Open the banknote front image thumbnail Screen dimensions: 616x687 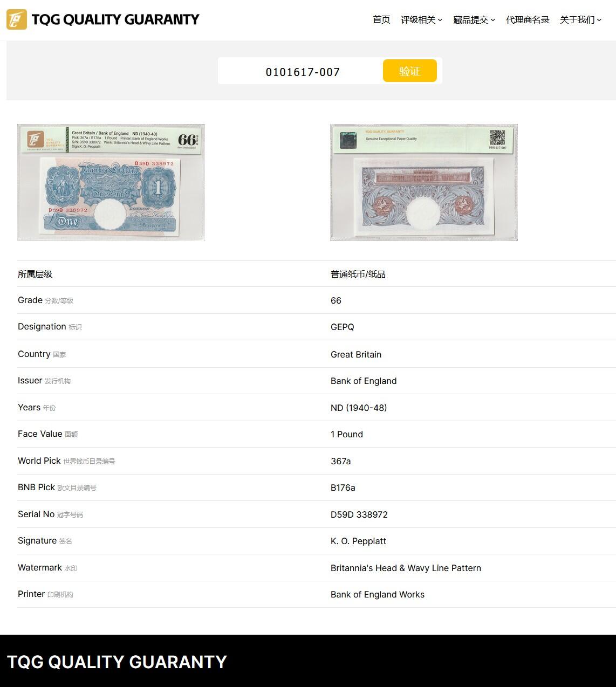coord(111,182)
